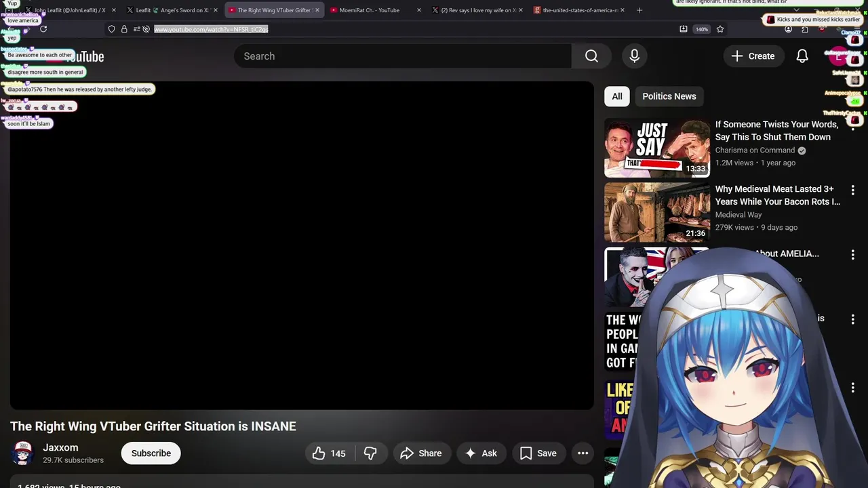868x488 pixels.
Task: Subscribe to Jaxxom
Action: [x=151, y=453]
